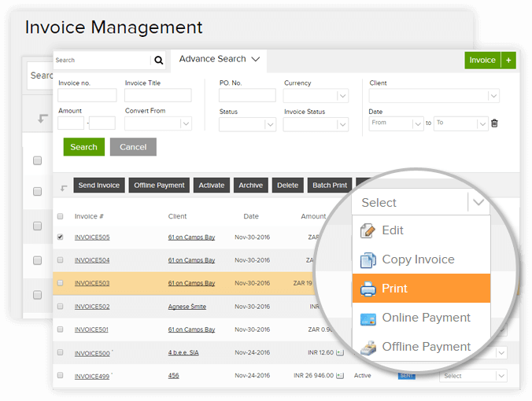The width and height of the screenshot is (532, 401).
Task: Click the plus icon beside Invoice
Action: 508,61
